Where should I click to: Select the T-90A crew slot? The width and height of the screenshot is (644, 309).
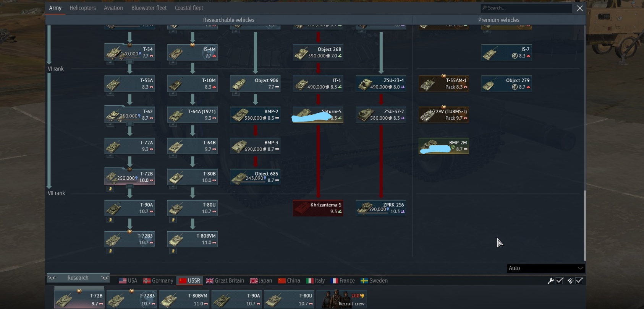tap(236, 299)
